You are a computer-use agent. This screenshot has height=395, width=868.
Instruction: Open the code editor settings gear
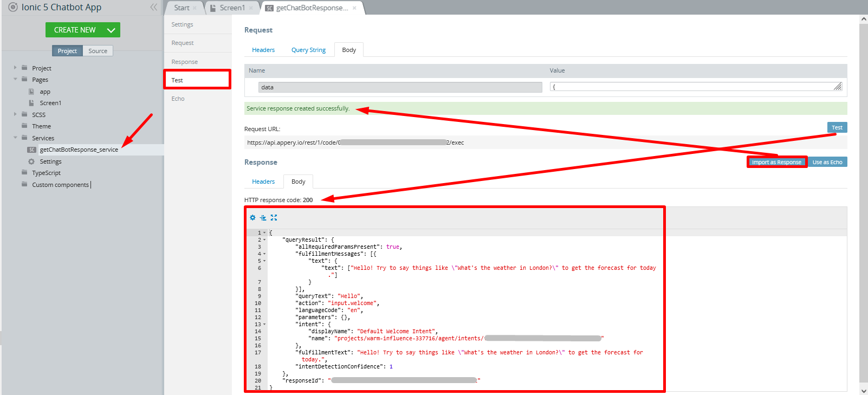click(252, 217)
